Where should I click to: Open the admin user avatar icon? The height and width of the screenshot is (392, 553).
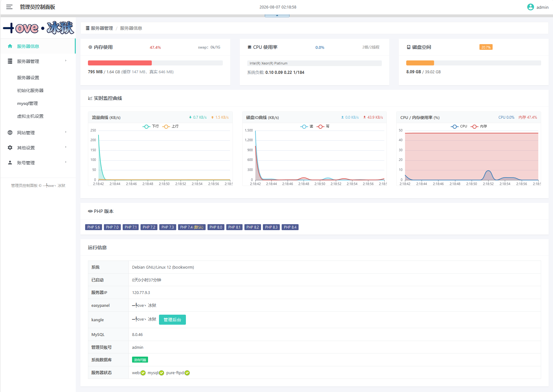click(530, 7)
